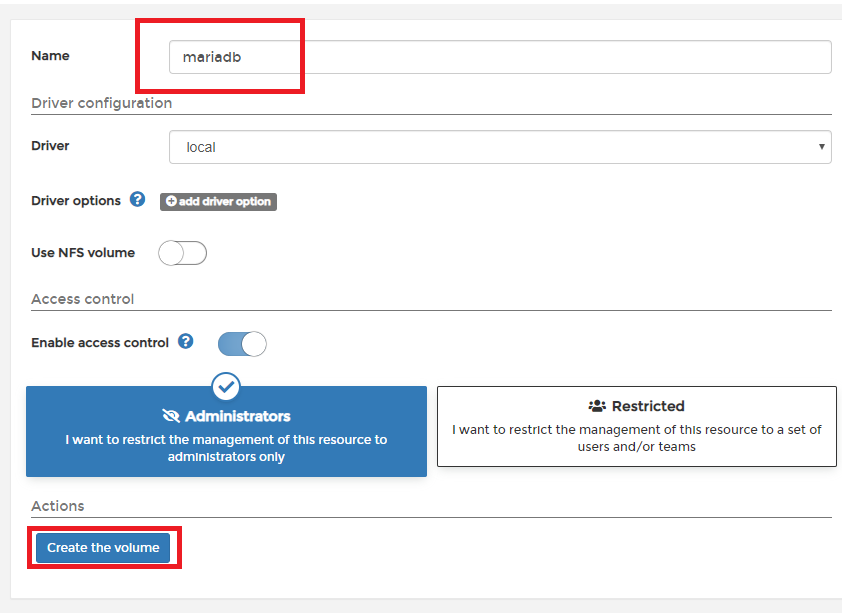Click the Create the volume button
842x613 pixels.
point(103,548)
